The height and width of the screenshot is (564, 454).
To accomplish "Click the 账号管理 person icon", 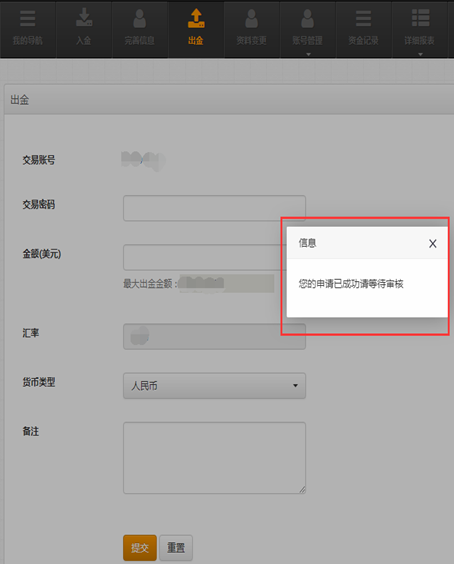I will [307, 18].
